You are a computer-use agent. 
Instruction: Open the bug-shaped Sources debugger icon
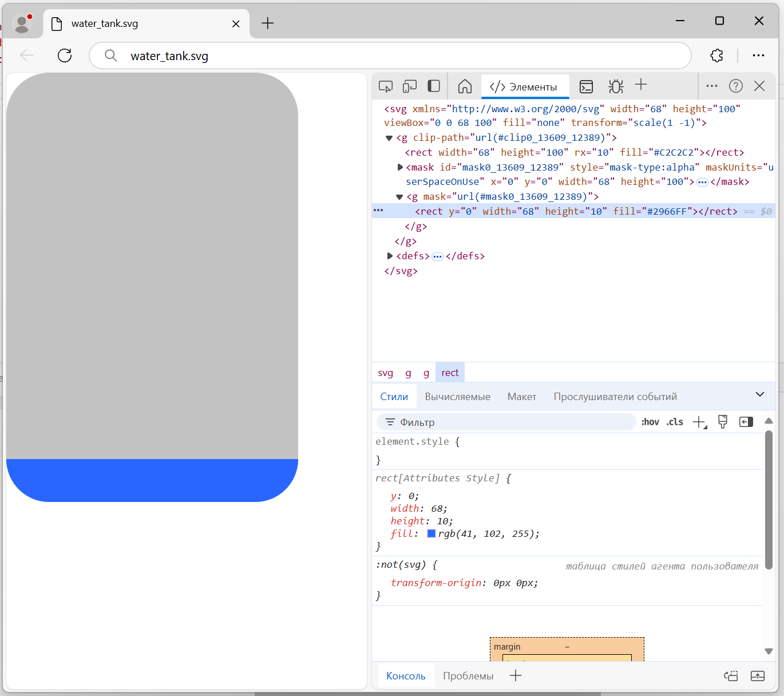(x=616, y=86)
